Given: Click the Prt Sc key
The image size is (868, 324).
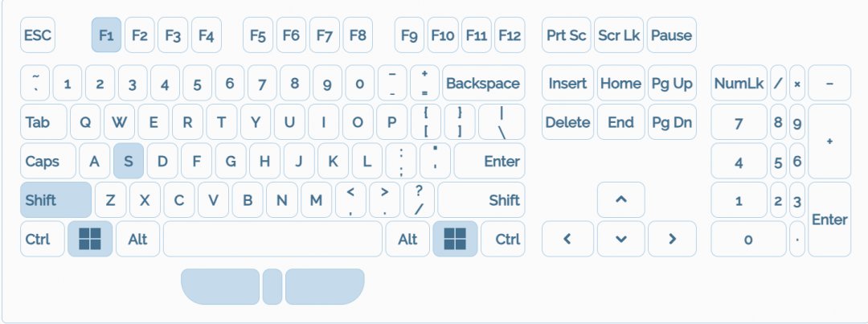Looking at the screenshot, I should [567, 35].
